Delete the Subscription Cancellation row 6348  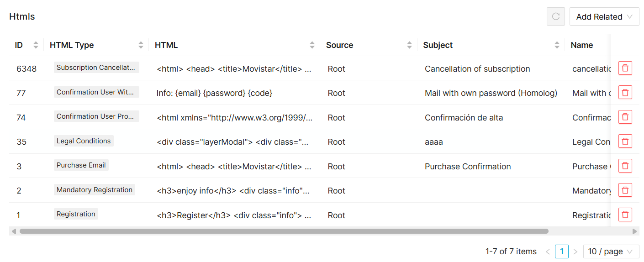point(625,68)
